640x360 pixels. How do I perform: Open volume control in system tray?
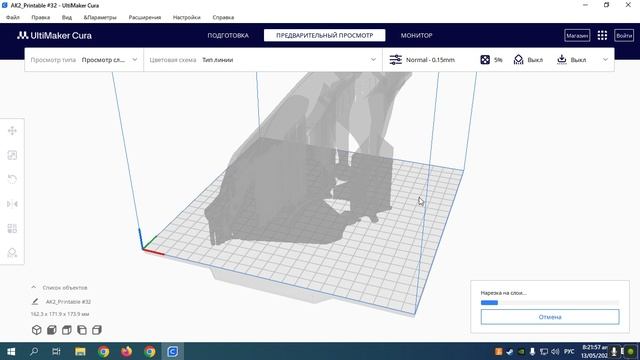pyautogui.click(x=555, y=351)
